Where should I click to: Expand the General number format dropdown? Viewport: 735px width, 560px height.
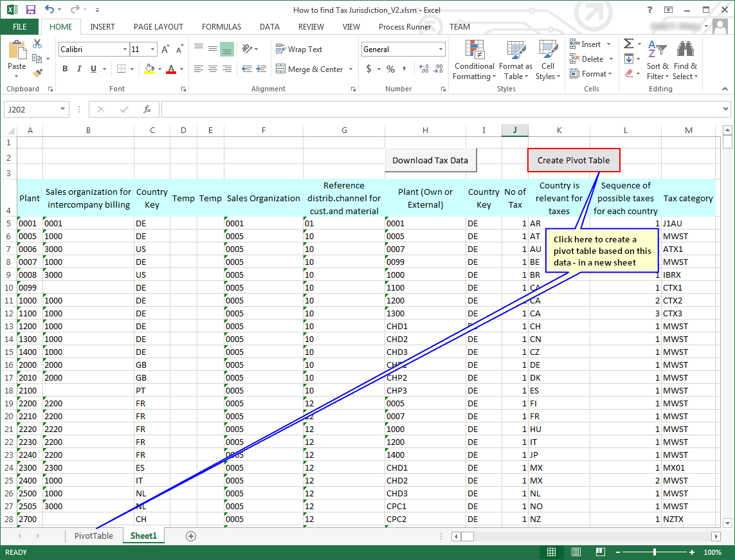point(441,50)
